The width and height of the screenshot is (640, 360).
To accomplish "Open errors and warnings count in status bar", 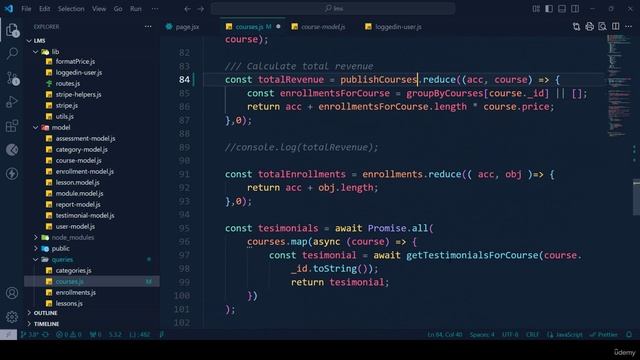I will 69,334.
